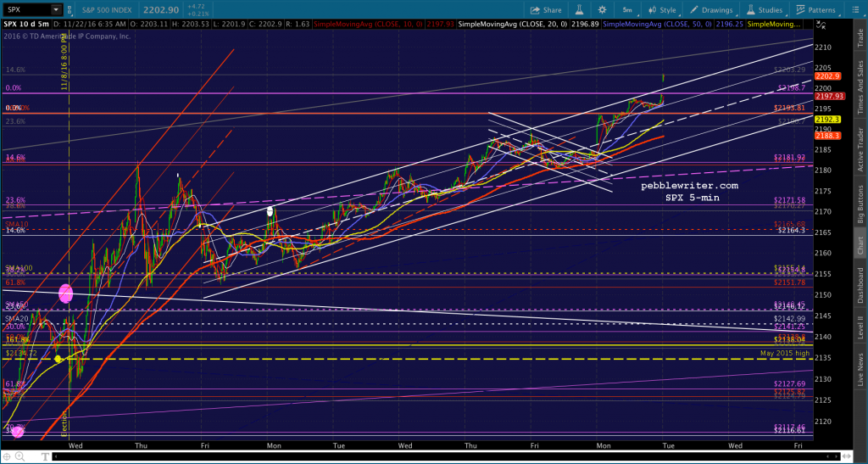Screen dimensions: 868x464
Task: Click the $2164.3 level label
Action: 792,230
